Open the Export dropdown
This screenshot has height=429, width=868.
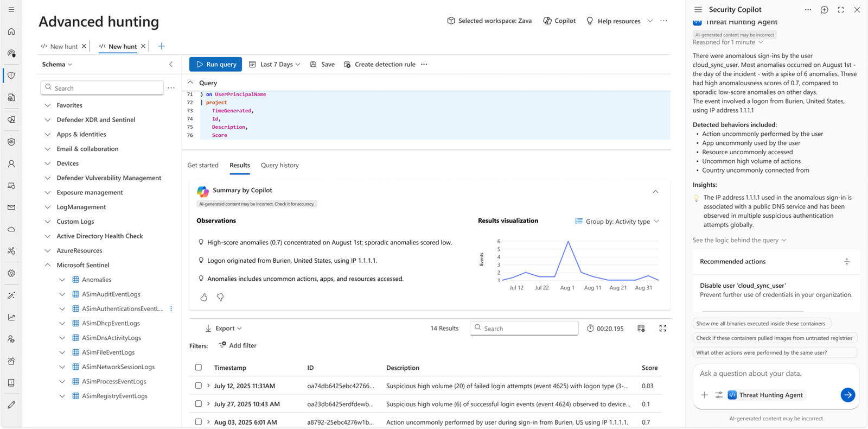click(224, 329)
